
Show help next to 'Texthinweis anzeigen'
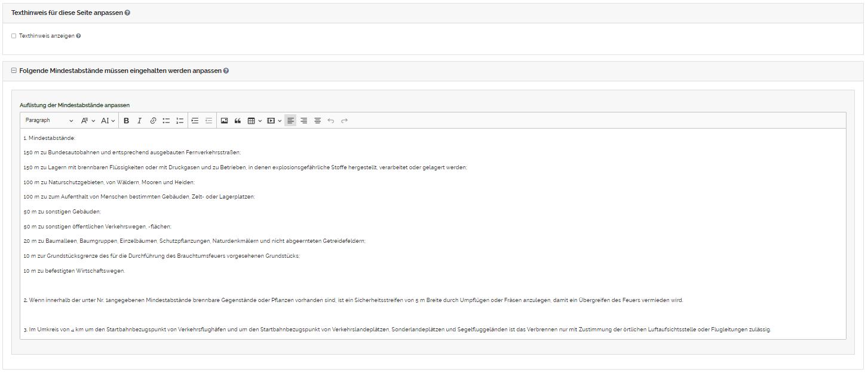pyautogui.click(x=78, y=36)
